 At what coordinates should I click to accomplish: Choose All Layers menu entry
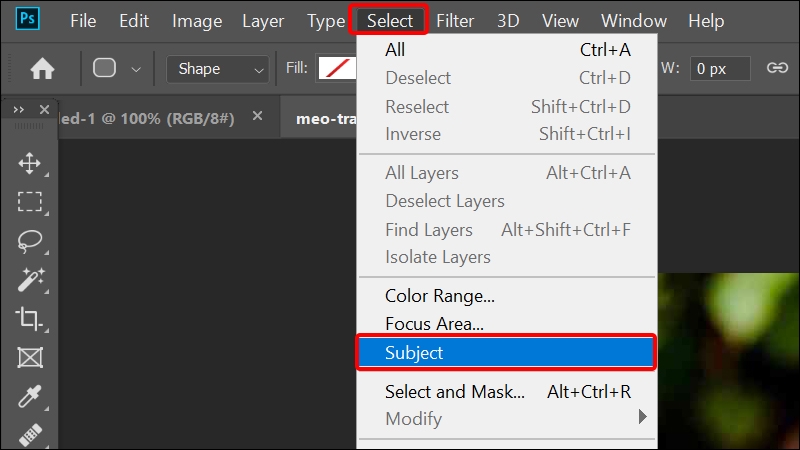[x=507, y=173]
